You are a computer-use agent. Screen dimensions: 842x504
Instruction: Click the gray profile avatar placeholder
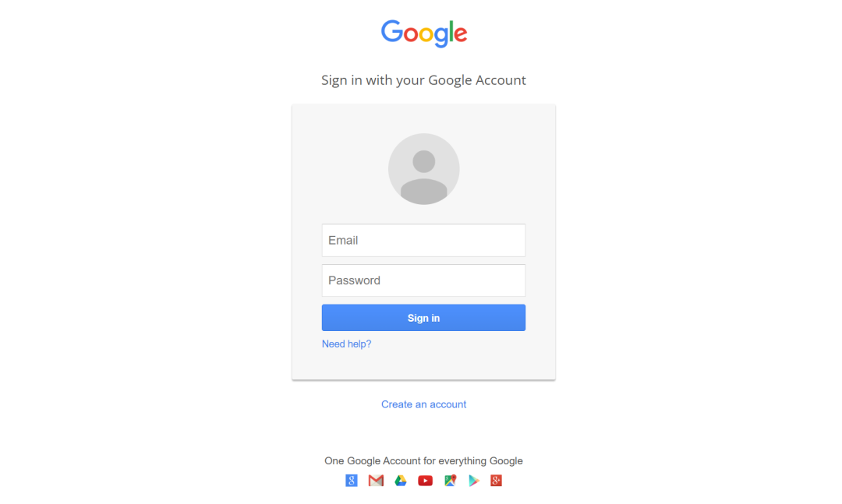coord(423,168)
